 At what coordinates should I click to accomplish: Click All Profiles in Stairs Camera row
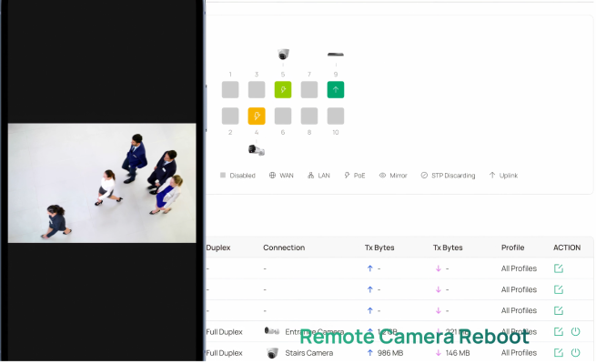point(519,353)
